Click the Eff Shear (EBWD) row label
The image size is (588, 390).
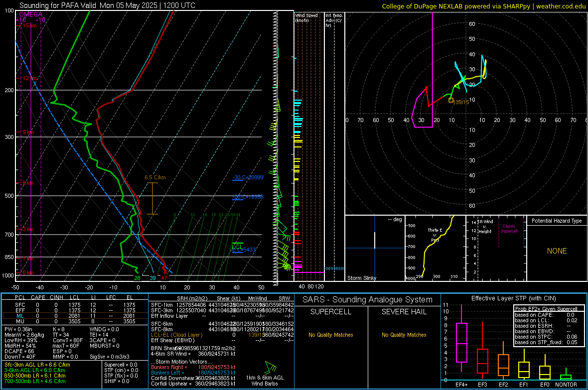coord(173,340)
